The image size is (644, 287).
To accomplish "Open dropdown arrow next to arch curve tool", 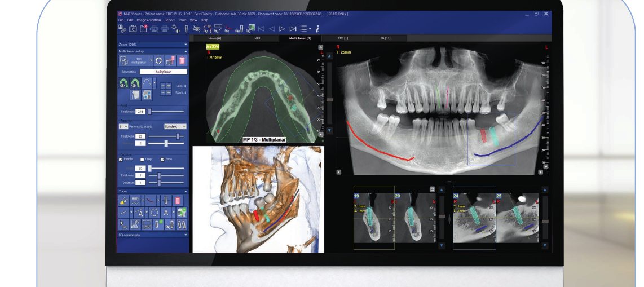I will pos(155,83).
